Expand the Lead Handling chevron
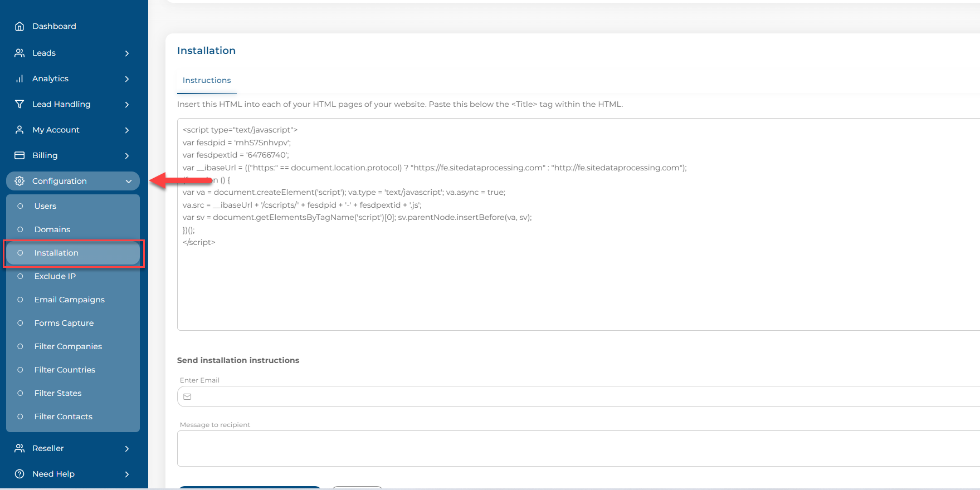980x490 pixels. [127, 105]
